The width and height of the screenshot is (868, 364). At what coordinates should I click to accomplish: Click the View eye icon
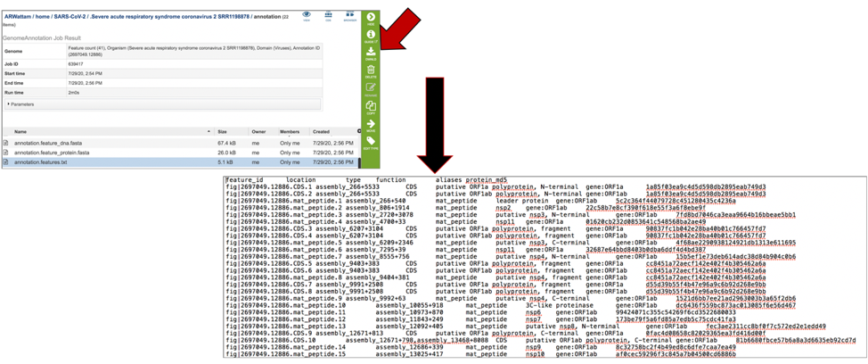coord(307,16)
